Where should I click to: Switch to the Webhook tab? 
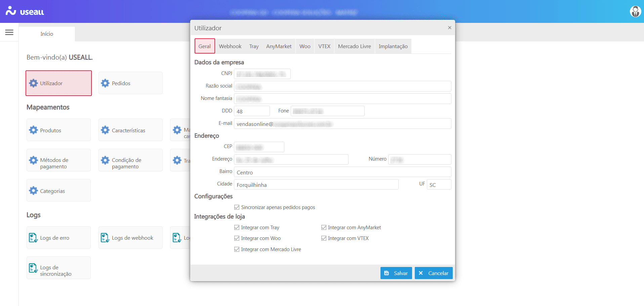(x=230, y=46)
